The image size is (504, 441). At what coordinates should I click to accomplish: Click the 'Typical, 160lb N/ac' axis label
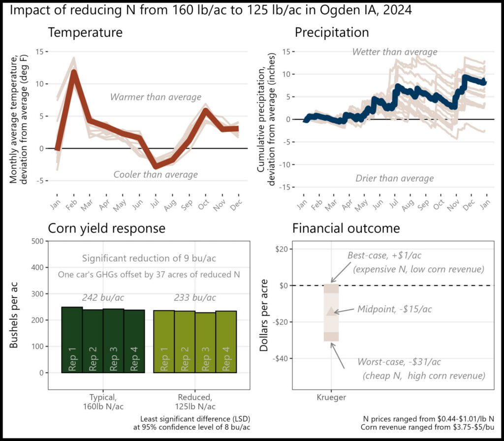(103, 402)
